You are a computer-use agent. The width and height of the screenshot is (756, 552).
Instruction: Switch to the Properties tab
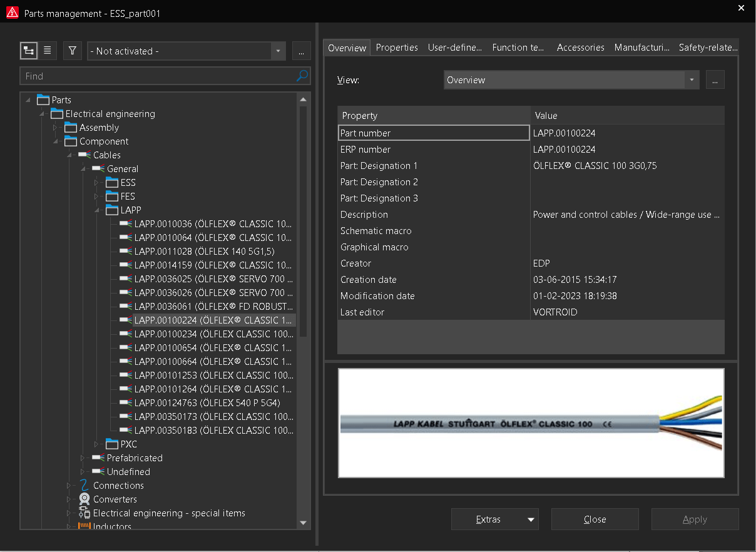coord(397,48)
